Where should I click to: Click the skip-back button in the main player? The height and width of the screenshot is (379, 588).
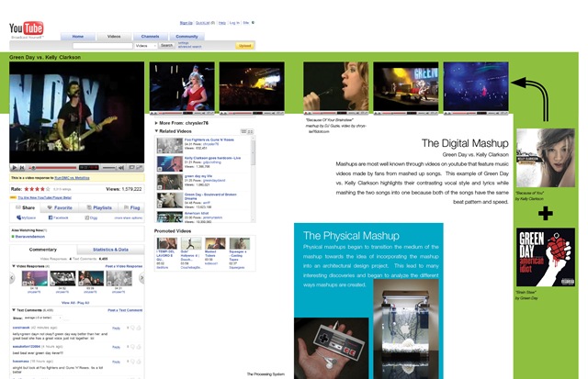[22, 168]
